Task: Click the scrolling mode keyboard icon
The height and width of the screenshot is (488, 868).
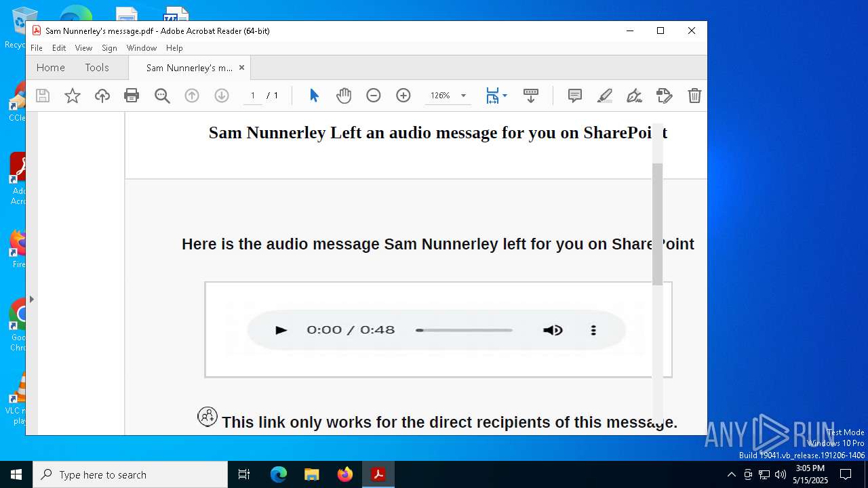Action: coord(531,96)
